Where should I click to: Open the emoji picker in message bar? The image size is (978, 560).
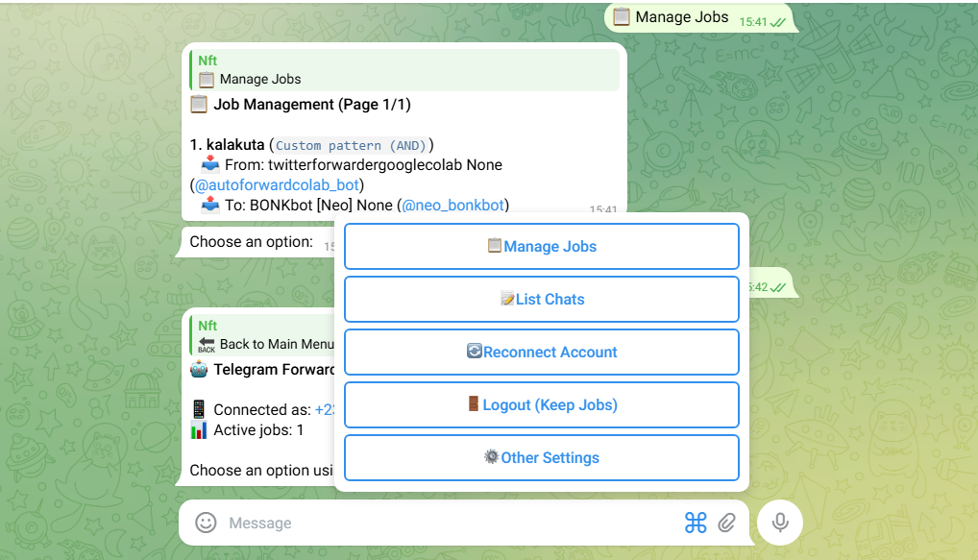click(x=206, y=523)
